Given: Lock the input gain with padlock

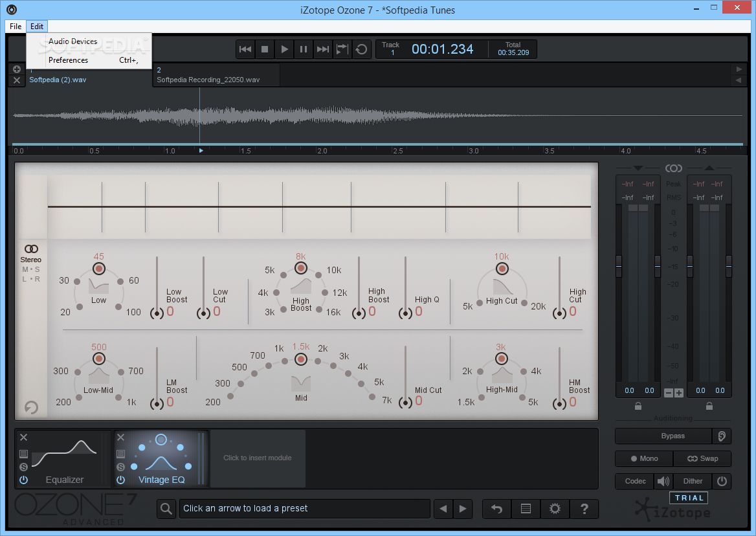Looking at the screenshot, I should (x=638, y=407).
